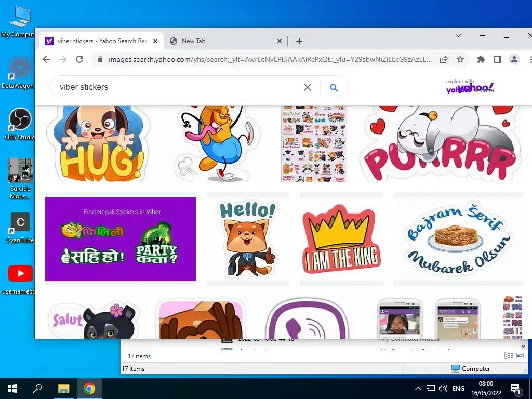Open the My Computer desktop icon
The width and height of the screenshot is (532, 399).
(20, 22)
